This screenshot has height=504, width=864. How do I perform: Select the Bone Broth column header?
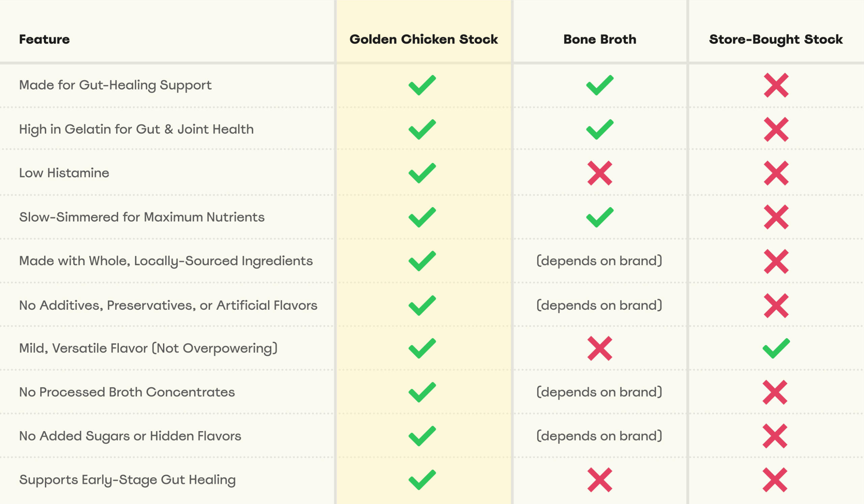(599, 39)
